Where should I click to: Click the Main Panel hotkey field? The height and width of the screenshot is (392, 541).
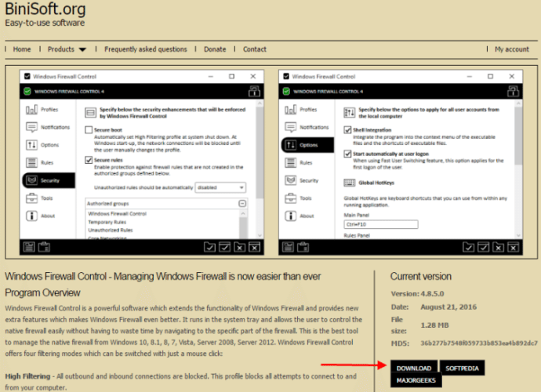(381, 224)
